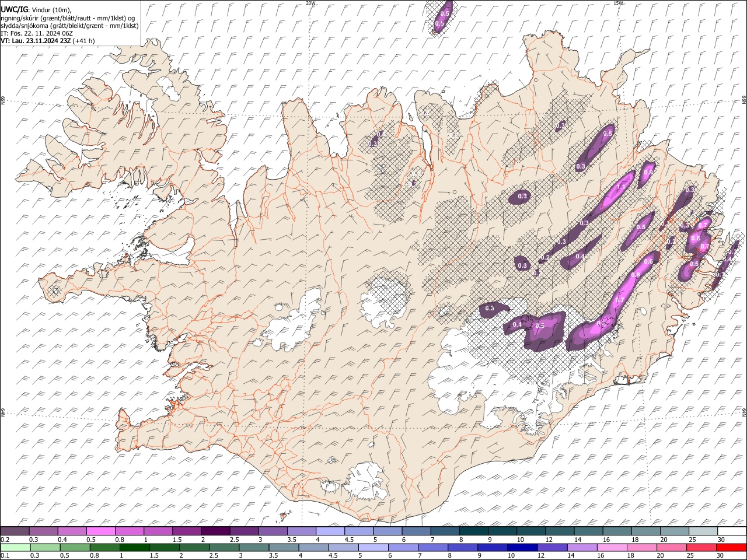Click the '0.2' label in top legend row
The image size is (747, 560).
5,540
